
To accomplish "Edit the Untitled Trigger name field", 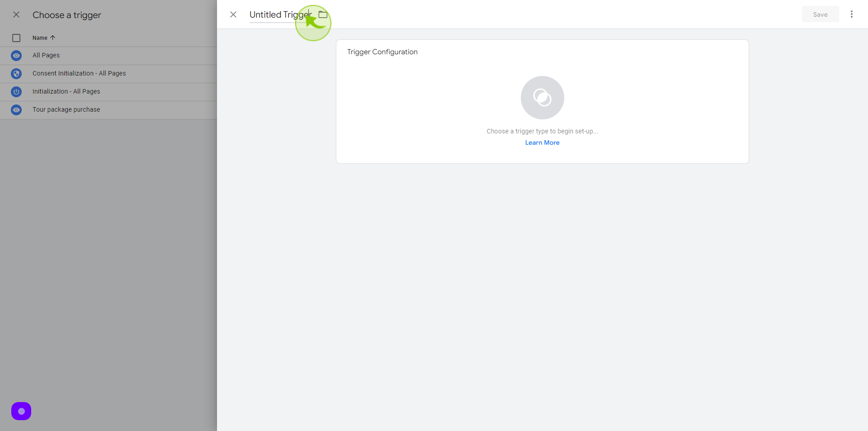I will [281, 15].
